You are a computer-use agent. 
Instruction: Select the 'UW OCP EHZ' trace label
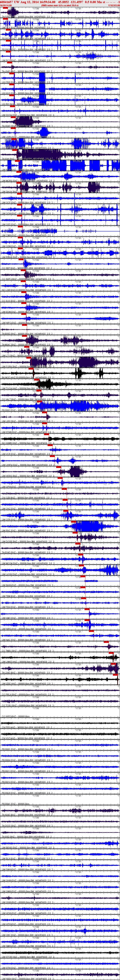click(x=9, y=202)
